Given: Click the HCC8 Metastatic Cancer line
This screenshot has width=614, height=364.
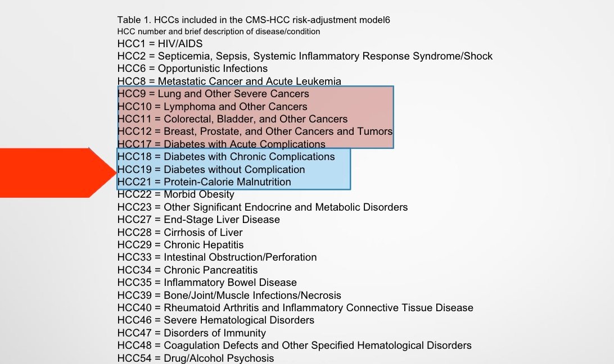Looking at the screenshot, I should tap(229, 81).
